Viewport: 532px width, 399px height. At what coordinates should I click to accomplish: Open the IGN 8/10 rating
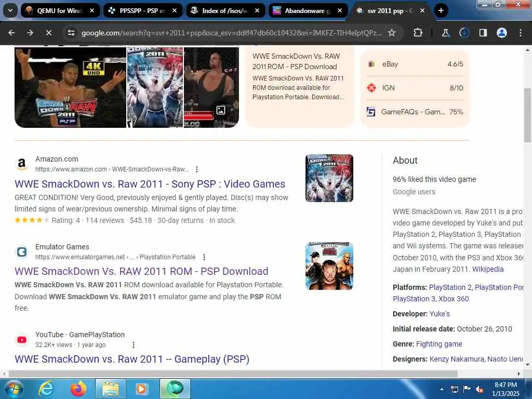[415, 88]
